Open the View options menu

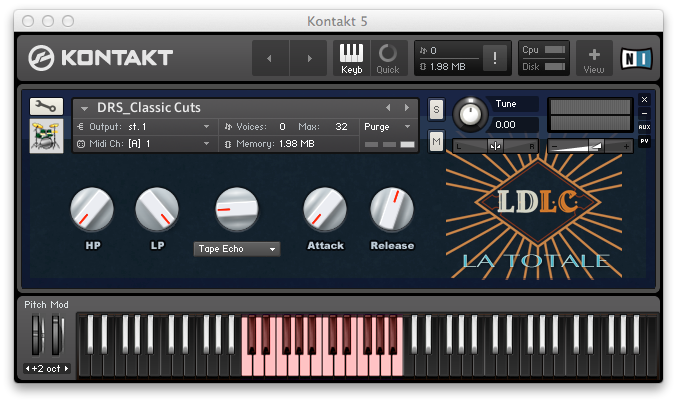(594, 58)
